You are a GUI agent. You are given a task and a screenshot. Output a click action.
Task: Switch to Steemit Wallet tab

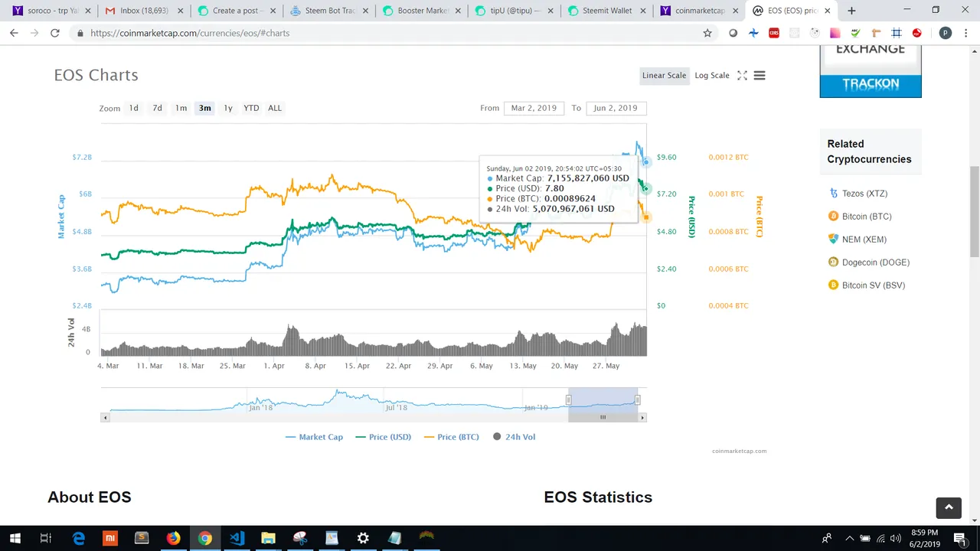tap(606, 11)
